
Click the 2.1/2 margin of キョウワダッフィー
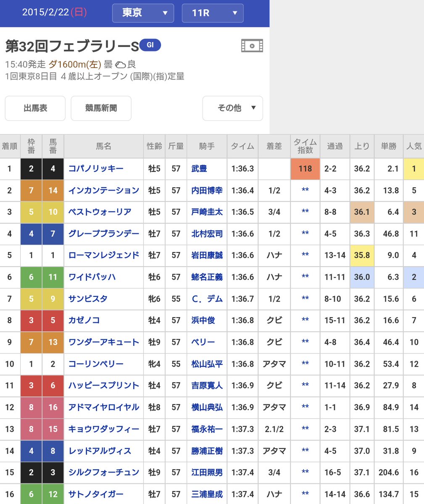[274, 429]
